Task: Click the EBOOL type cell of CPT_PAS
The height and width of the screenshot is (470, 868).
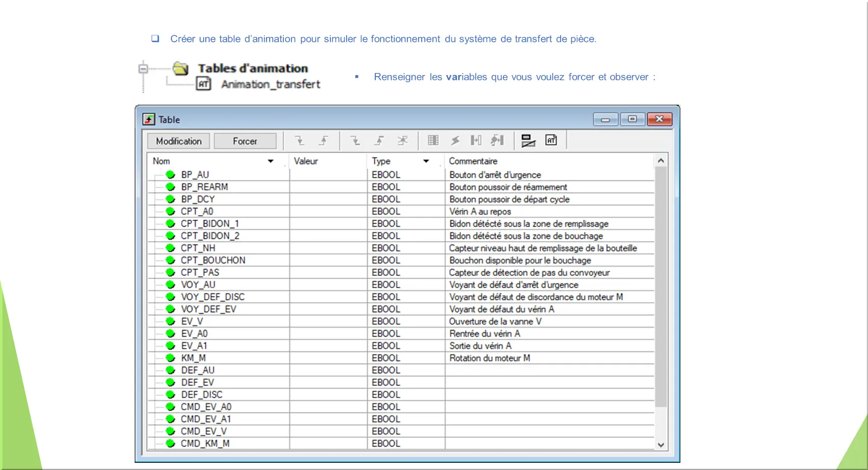Action: pos(406,273)
